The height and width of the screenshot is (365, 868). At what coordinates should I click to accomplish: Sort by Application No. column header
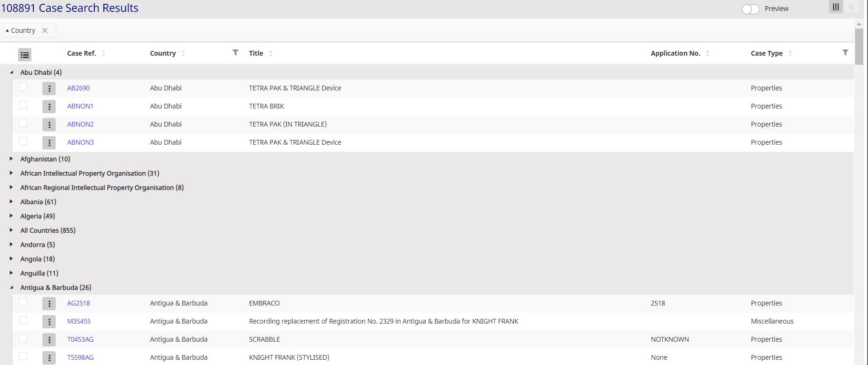point(675,53)
